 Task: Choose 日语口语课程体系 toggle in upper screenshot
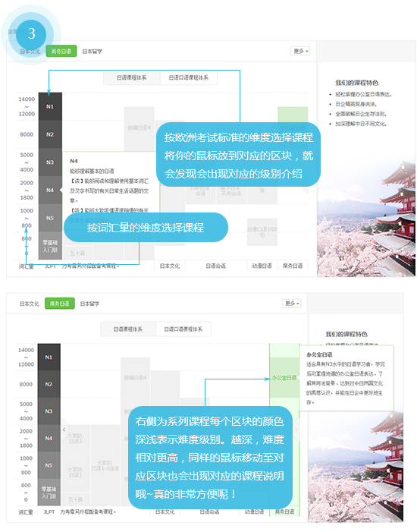tap(189, 77)
